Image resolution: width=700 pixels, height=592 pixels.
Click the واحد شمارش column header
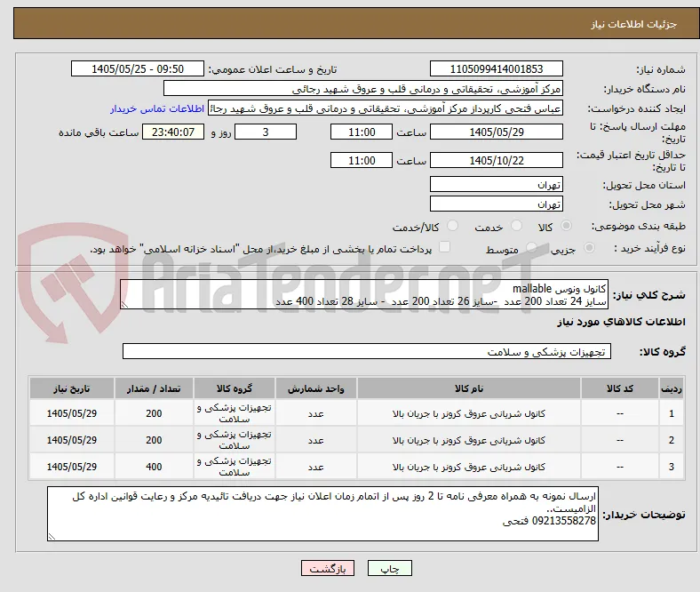pyautogui.click(x=315, y=388)
